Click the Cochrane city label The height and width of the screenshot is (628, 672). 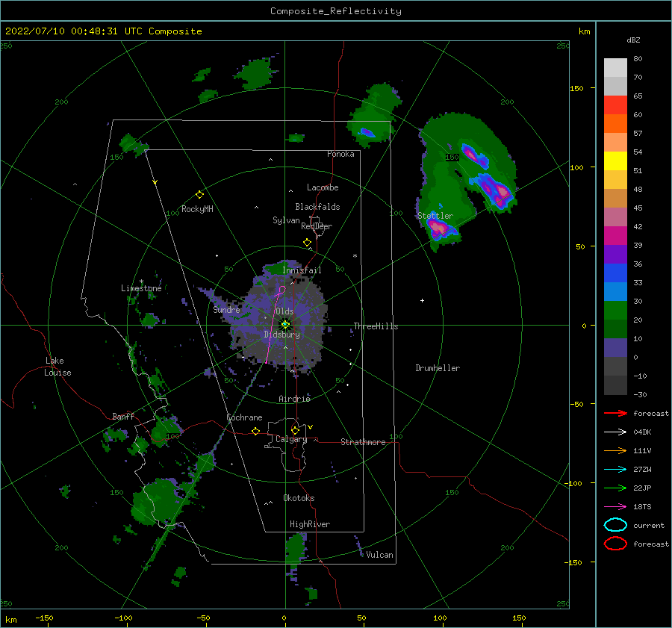[x=244, y=417]
